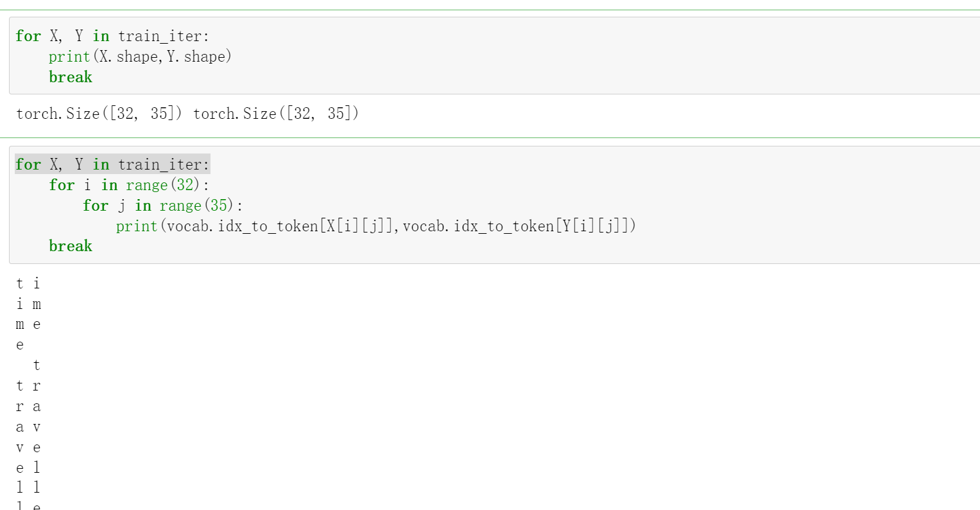This screenshot has width=980, height=510.
Task: Click the break keyword in second cell
Action: click(x=71, y=246)
